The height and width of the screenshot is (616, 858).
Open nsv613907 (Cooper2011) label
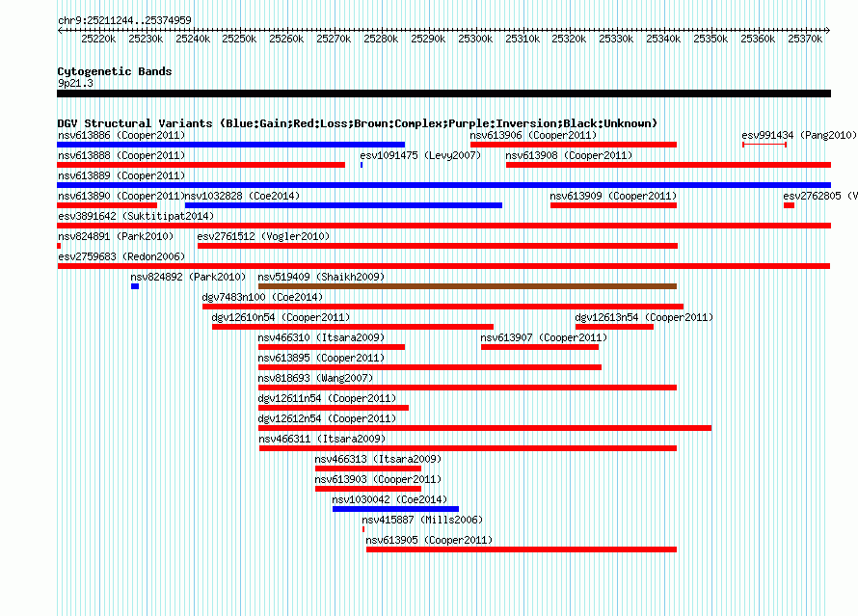544,337
